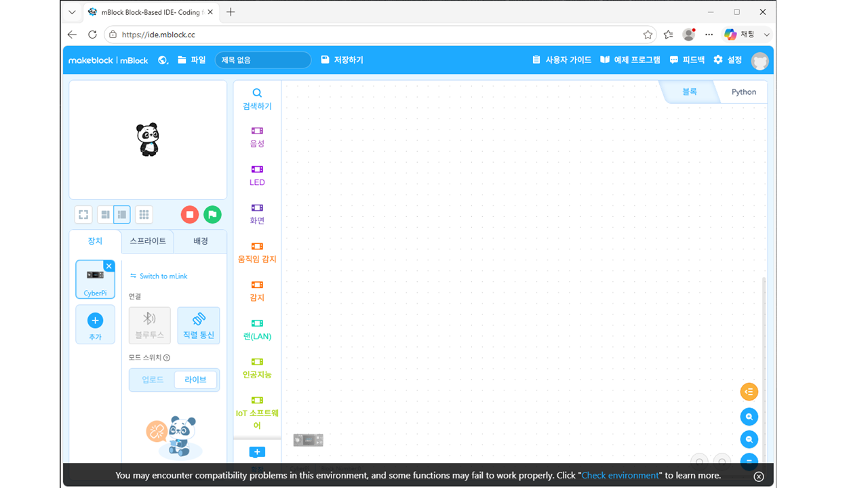Viewport: 868px width, 488px height.
Task: Click 저장하기 to save project
Action: [x=342, y=60]
